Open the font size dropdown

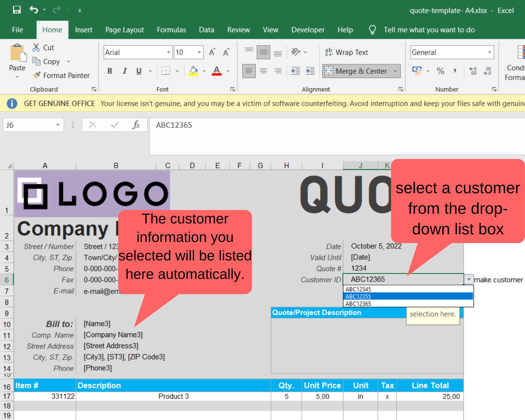click(x=199, y=52)
